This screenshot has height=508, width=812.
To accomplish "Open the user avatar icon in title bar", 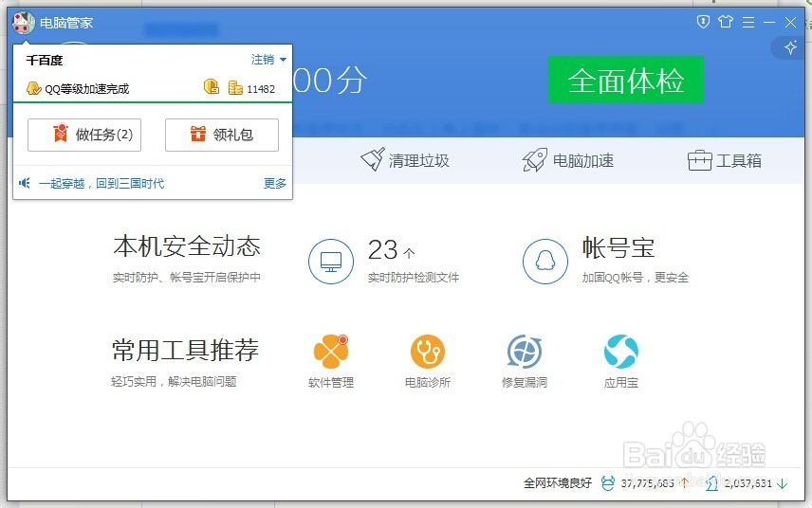I will click(24, 23).
